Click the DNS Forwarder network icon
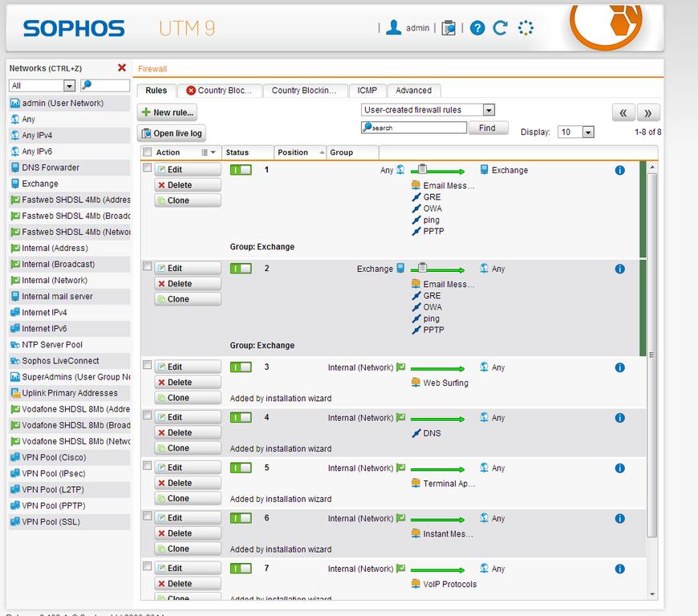The width and height of the screenshot is (698, 616). 15,168
